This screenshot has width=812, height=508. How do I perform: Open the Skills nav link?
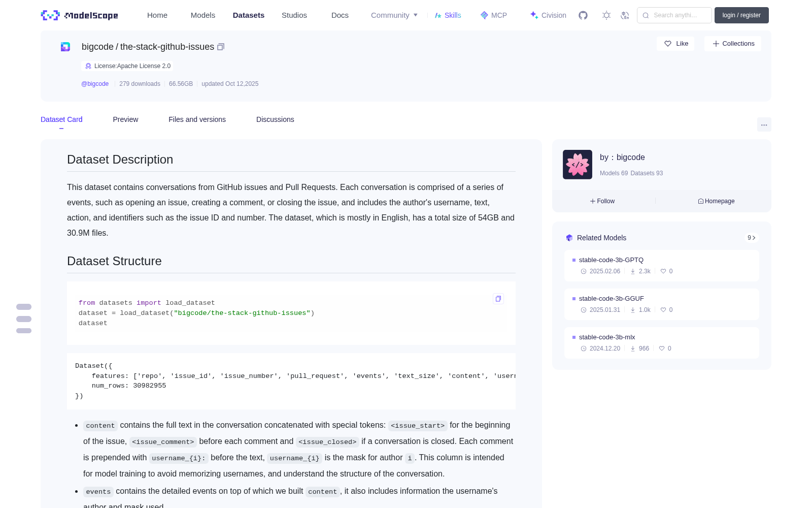tap(448, 15)
